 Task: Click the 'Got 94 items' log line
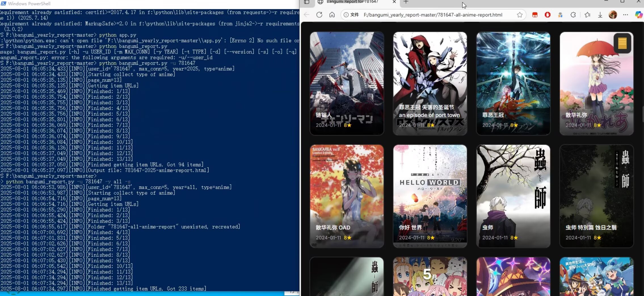(102, 164)
